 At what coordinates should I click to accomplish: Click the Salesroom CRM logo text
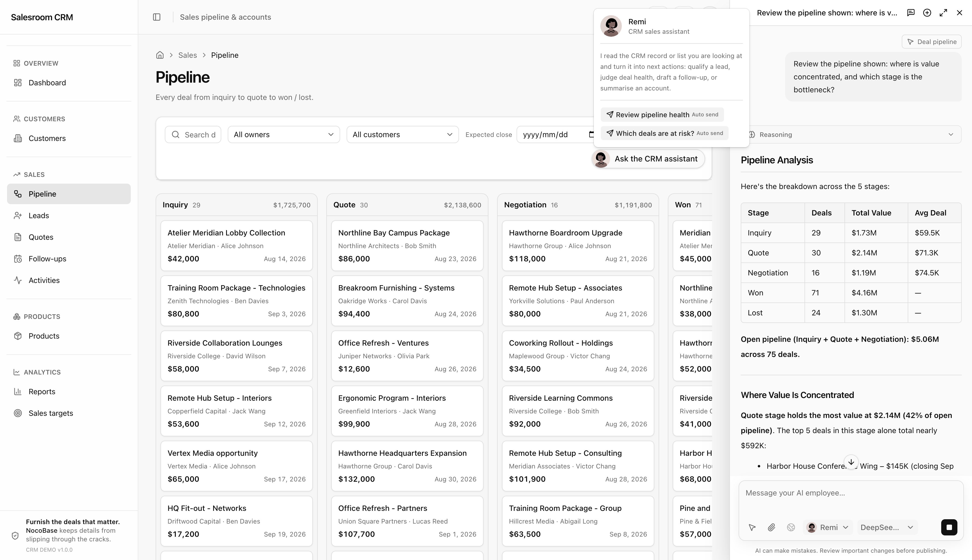[x=42, y=17]
